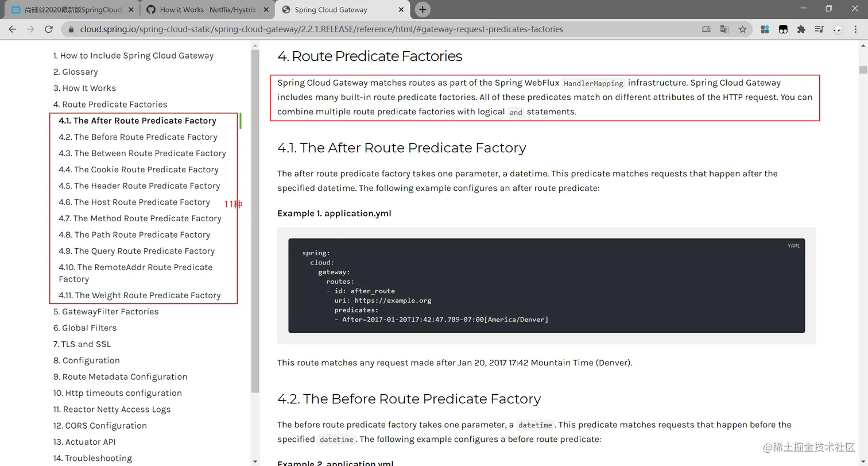This screenshot has width=868, height=466.
Task: Click the sidebar scrollbar thumb
Action: click(x=255, y=221)
